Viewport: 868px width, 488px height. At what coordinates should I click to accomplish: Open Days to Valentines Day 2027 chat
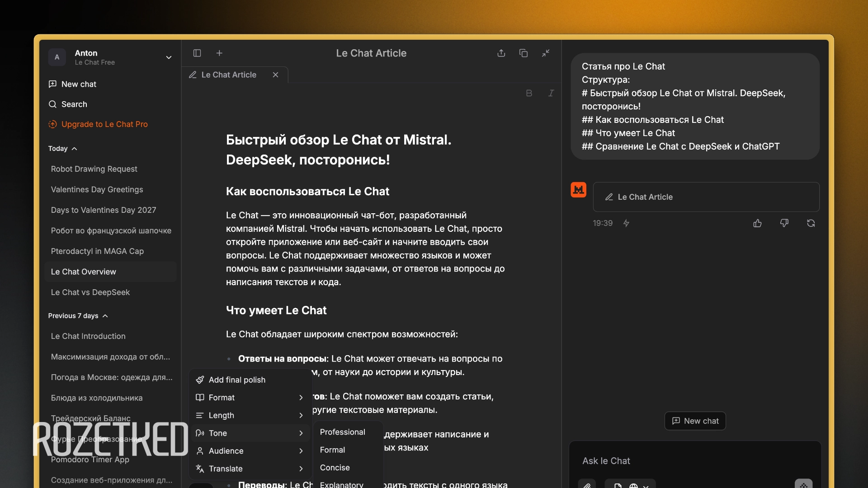click(x=110, y=210)
